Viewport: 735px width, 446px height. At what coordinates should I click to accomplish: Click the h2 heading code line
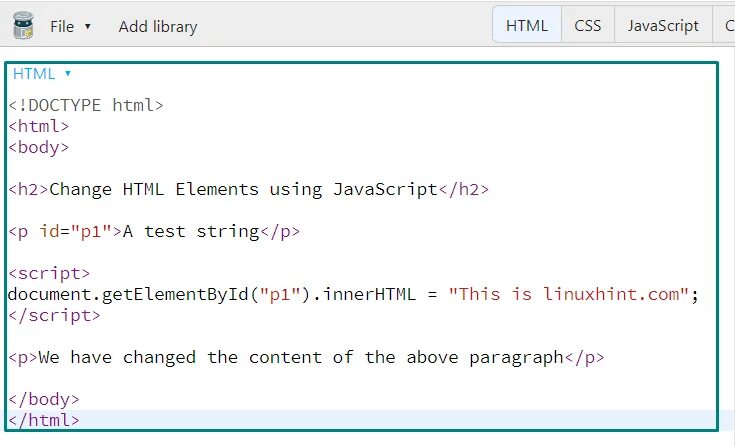click(x=248, y=189)
